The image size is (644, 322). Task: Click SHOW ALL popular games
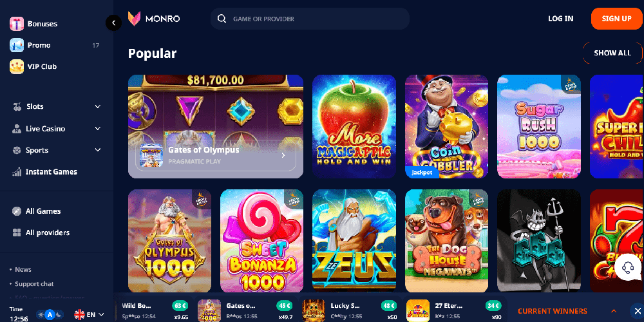click(x=612, y=53)
